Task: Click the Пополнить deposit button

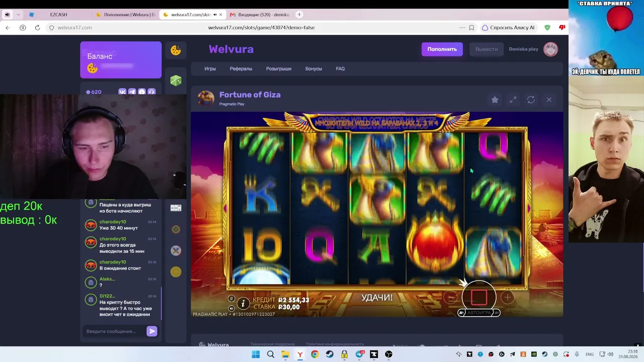Action: tap(442, 49)
